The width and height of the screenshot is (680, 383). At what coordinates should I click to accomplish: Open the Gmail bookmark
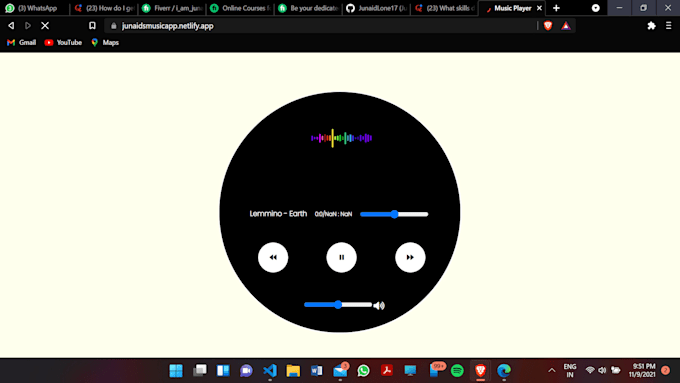tap(21, 43)
